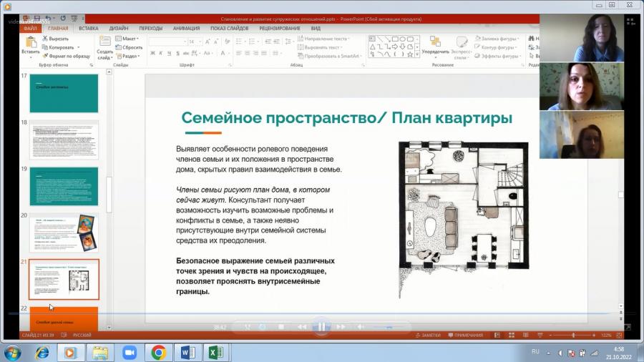The width and height of the screenshot is (644, 362).
Task: Expand the Макет layout dropdown
Action: click(x=127, y=39)
